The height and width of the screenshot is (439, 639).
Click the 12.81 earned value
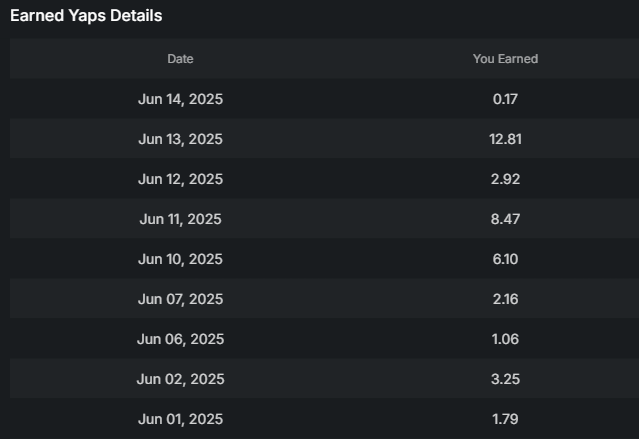(x=505, y=139)
